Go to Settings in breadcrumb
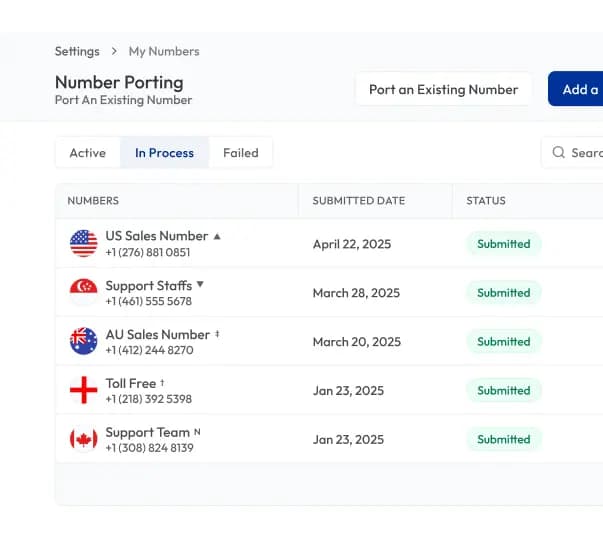This screenshot has width=603, height=536. point(77,51)
